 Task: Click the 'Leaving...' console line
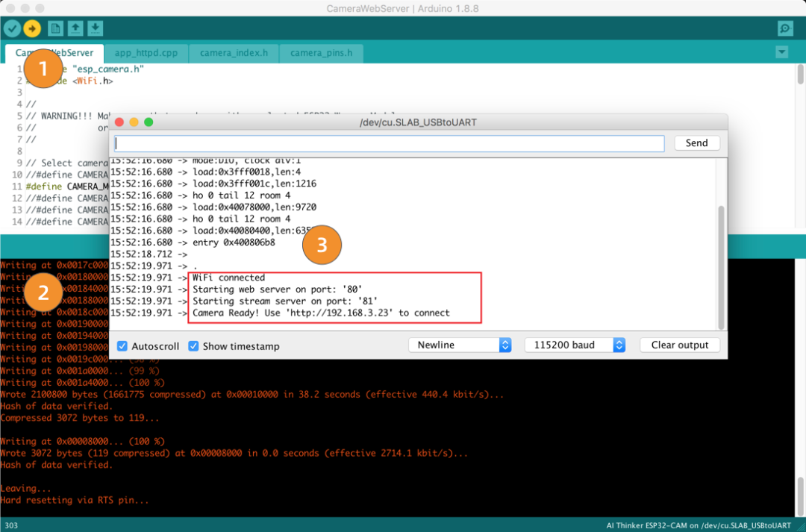click(x=25, y=488)
